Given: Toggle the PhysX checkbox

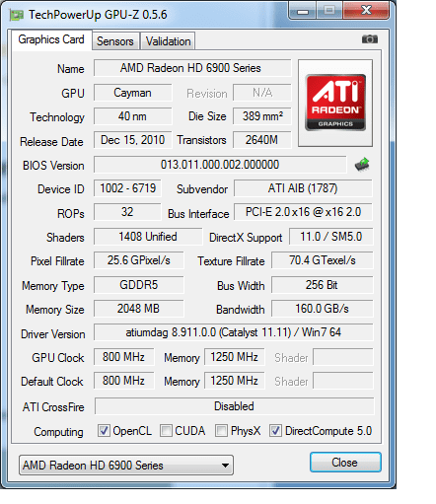Looking at the screenshot, I should (x=221, y=430).
